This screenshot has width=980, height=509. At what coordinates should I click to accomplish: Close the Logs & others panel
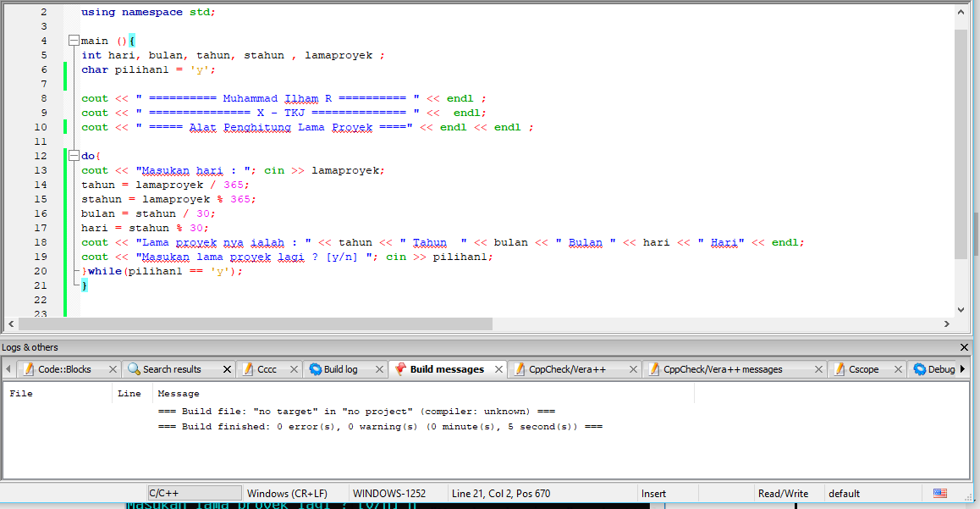pyautogui.click(x=964, y=346)
